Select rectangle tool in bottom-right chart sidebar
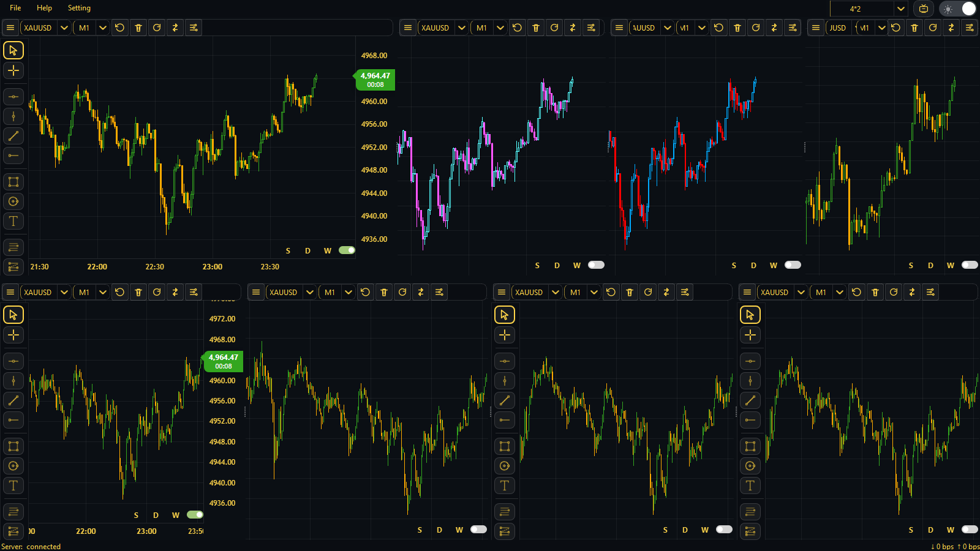Screen dimensions: 980x551 pyautogui.click(x=750, y=446)
